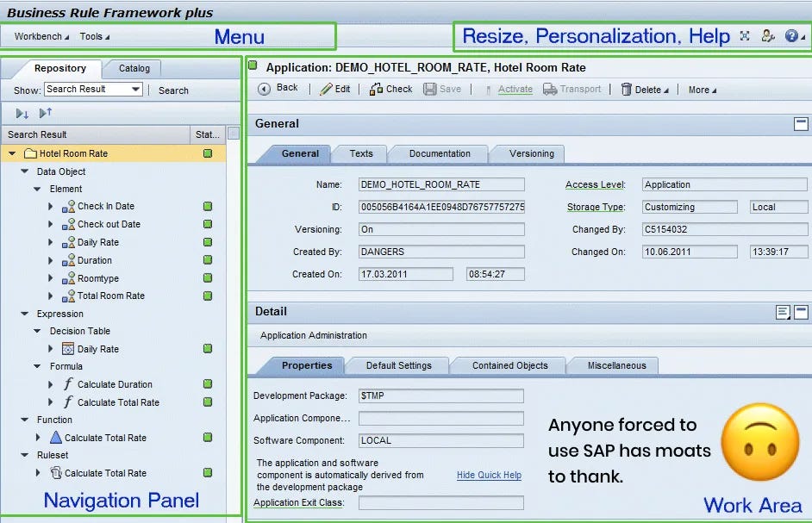812x523 pixels.
Task: Click the Software Component field
Action: tap(440, 440)
